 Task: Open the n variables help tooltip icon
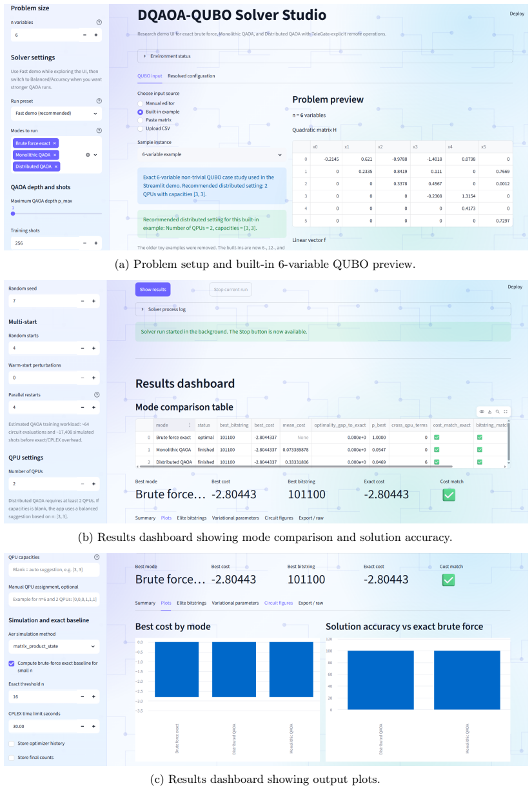(99, 22)
